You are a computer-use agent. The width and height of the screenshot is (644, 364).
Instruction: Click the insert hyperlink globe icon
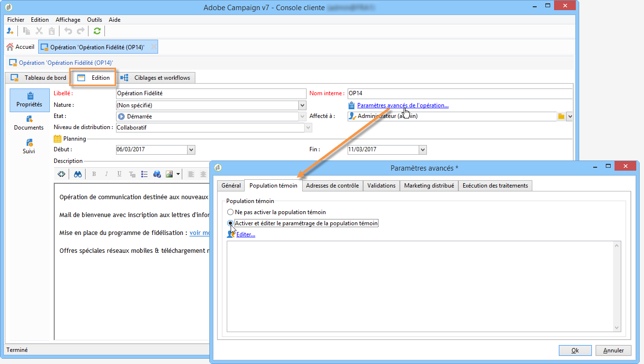point(157,174)
